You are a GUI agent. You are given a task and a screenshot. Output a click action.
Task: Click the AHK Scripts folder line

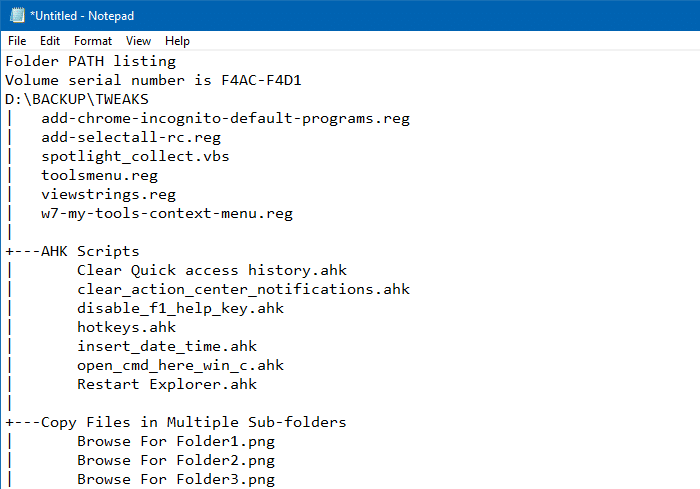click(90, 252)
